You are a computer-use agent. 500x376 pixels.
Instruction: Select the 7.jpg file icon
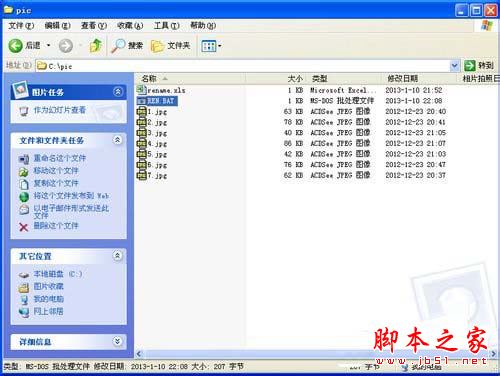point(142,175)
